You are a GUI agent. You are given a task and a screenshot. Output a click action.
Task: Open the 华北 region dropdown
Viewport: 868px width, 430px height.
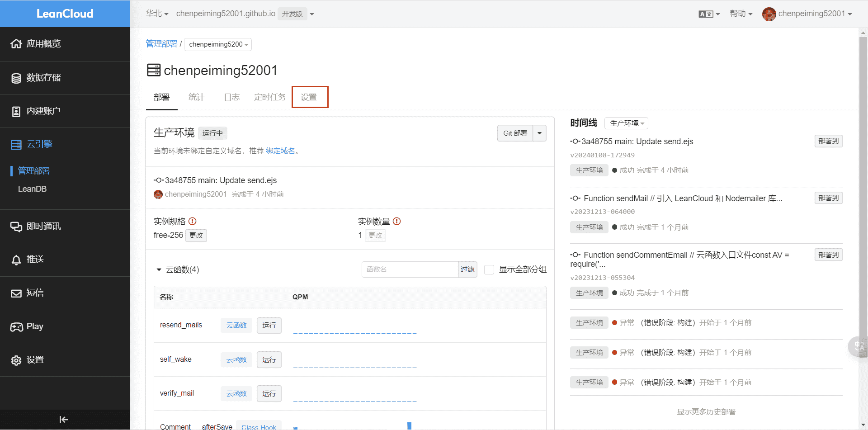coord(157,14)
